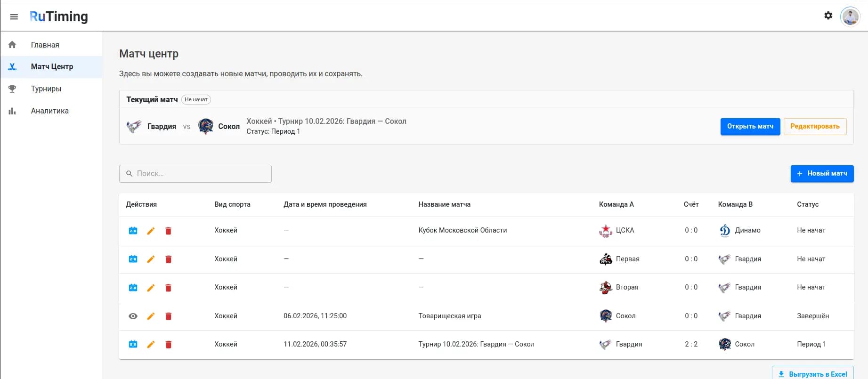Click the Открыть матч button

point(750,126)
